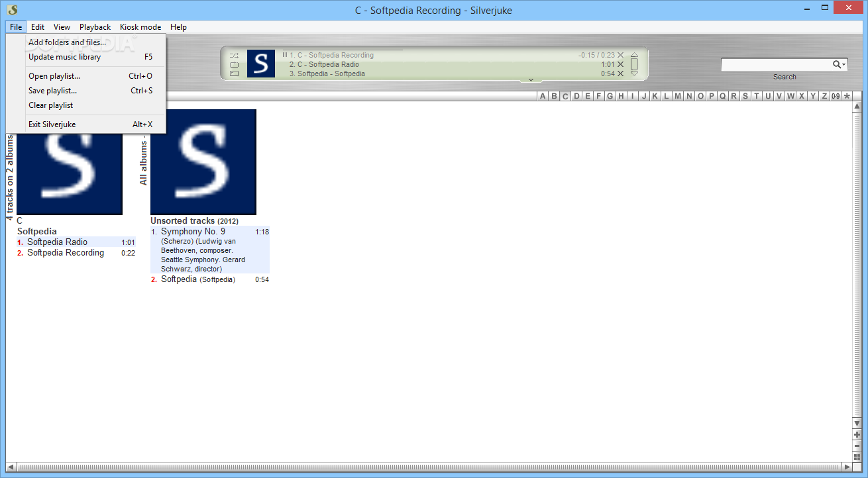Click the display toggle icon below the repeat icon
The image size is (868, 478).
(234, 73)
